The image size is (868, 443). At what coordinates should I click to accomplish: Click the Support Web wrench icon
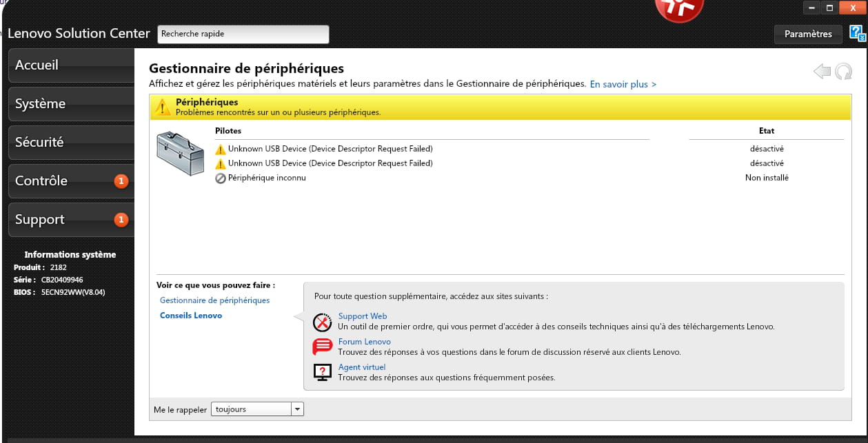(322, 322)
